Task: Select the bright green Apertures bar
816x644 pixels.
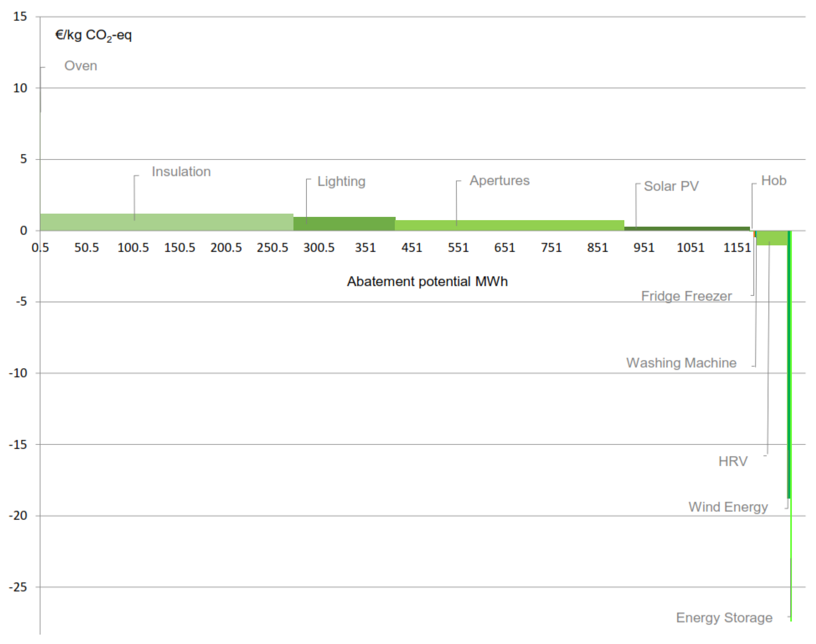Action: click(x=509, y=225)
